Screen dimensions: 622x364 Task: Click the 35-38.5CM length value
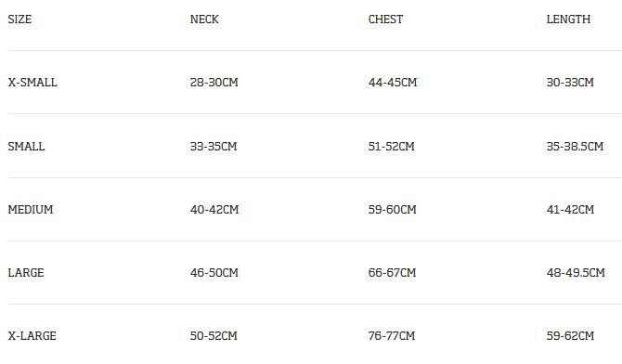point(575,146)
